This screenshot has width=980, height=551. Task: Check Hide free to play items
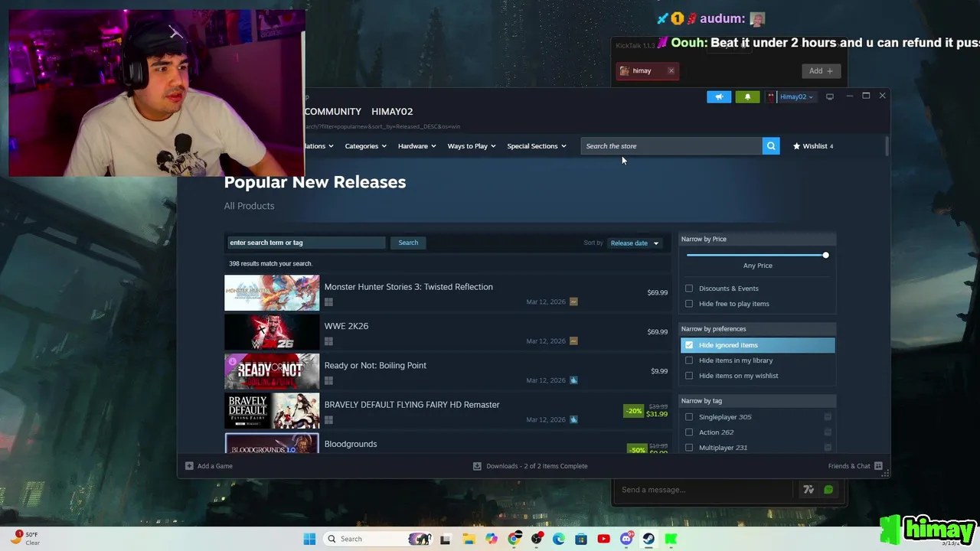click(x=689, y=304)
